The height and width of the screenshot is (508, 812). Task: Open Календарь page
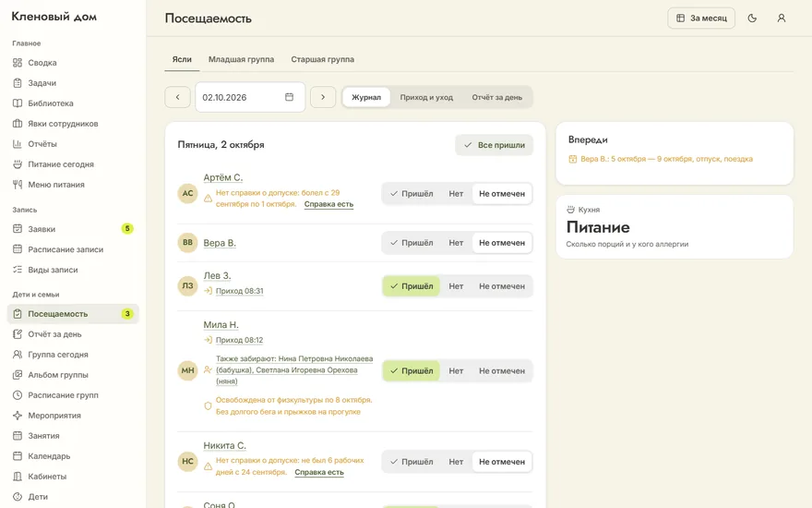click(73, 455)
